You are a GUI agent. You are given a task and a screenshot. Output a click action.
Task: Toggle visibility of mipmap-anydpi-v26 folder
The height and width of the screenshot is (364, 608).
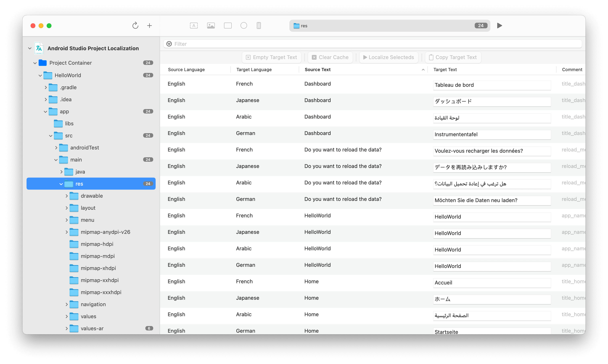click(66, 231)
